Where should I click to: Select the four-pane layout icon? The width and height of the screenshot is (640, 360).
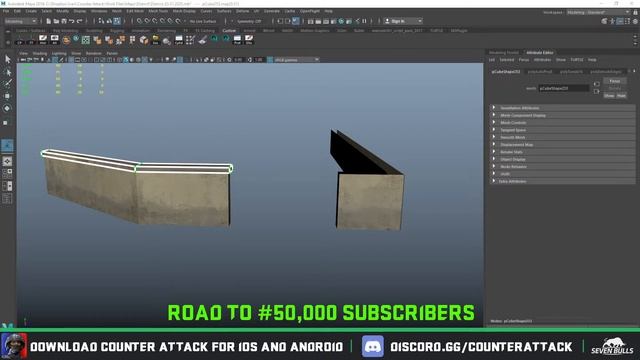click(x=7, y=173)
